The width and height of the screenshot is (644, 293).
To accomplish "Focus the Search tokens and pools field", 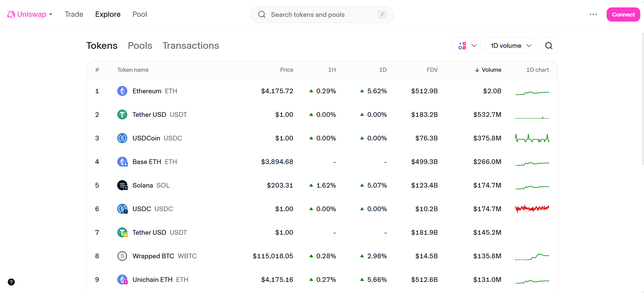I will (322, 14).
